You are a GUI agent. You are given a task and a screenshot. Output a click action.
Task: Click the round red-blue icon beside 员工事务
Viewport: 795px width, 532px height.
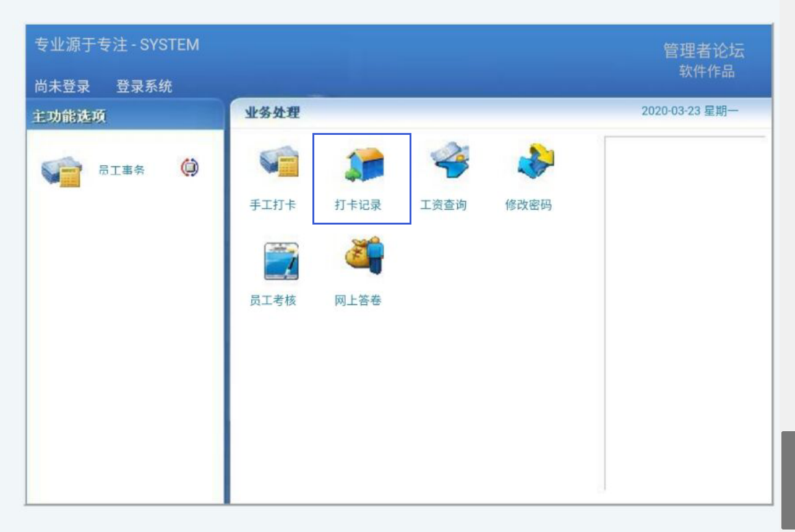point(190,168)
